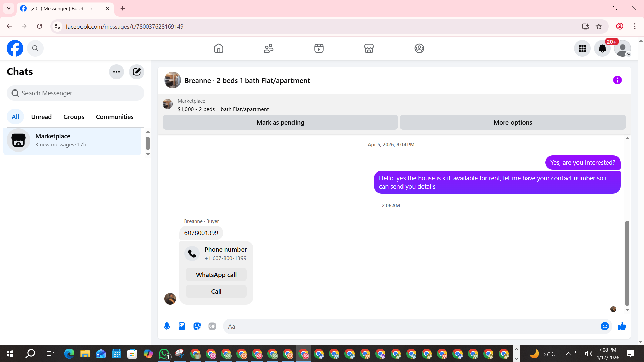Image resolution: width=644 pixels, height=362 pixels.
Task: Open the notifications bell
Action: (x=602, y=48)
